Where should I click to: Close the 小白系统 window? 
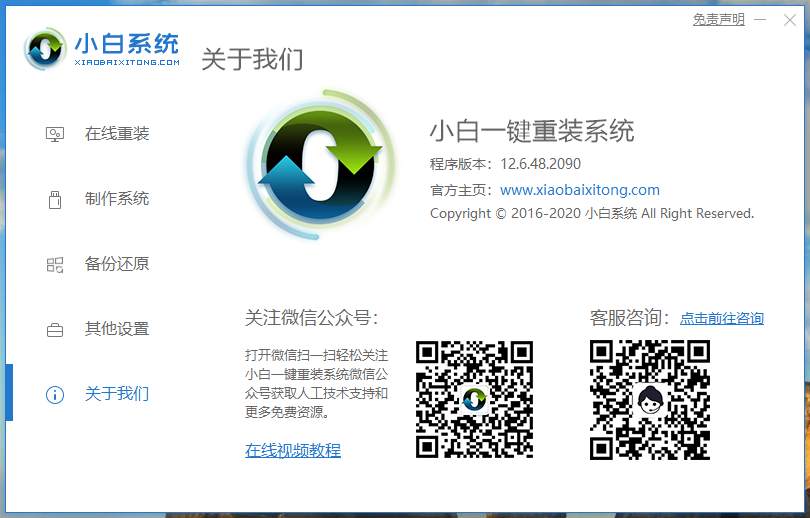click(790, 20)
